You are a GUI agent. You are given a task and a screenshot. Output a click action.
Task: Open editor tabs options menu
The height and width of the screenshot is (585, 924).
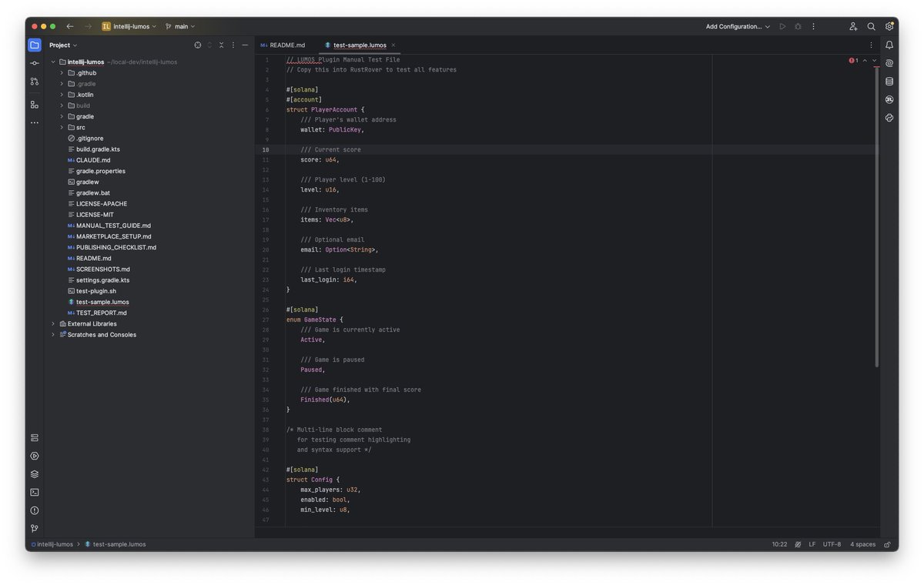[871, 45]
